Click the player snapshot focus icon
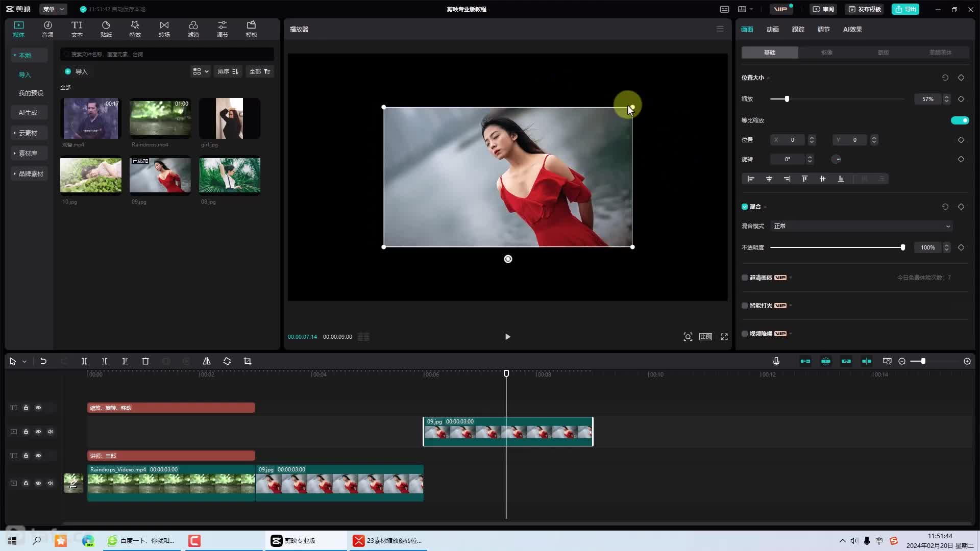This screenshot has height=551, width=980. (688, 337)
